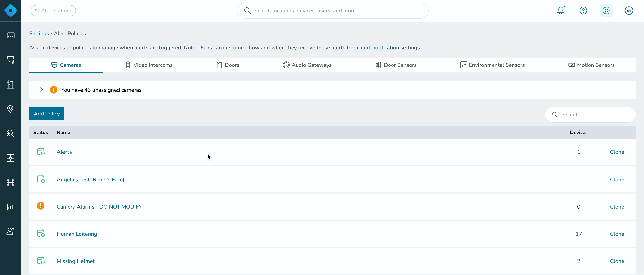Click the settings gear icon

[606, 11]
